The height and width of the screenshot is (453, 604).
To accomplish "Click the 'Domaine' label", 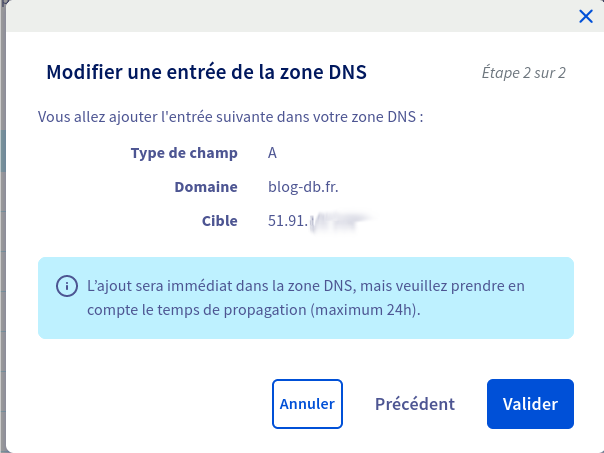I will pos(205,187).
